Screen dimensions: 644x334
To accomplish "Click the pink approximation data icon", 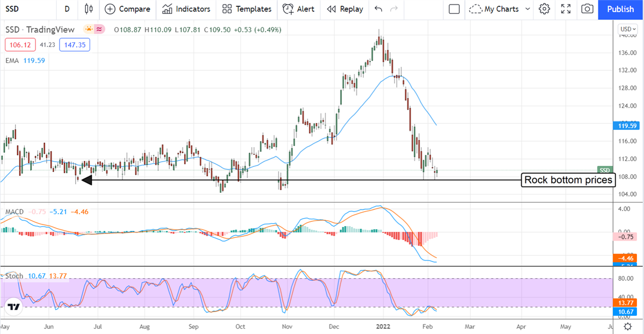I will pos(100,30).
